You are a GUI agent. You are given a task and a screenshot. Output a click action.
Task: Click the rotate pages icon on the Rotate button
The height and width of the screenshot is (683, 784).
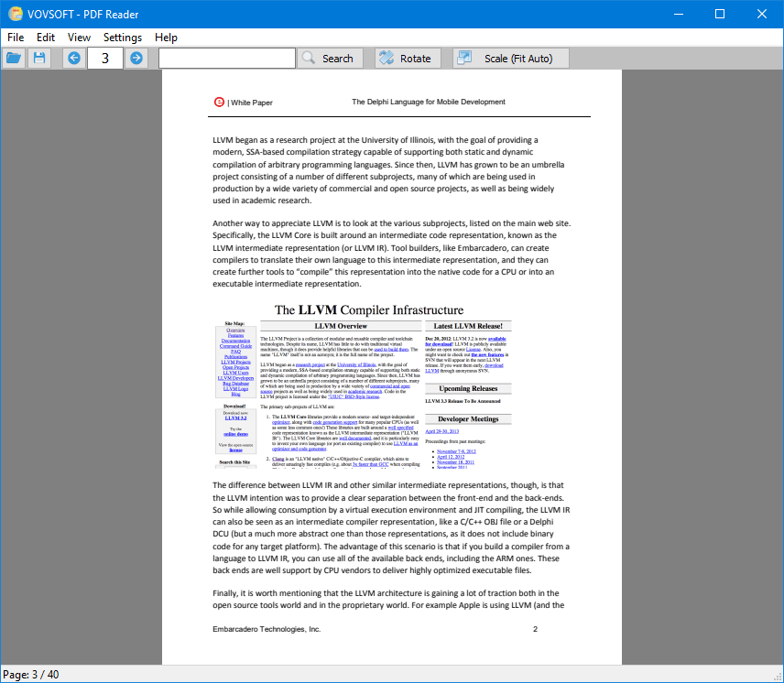pyautogui.click(x=385, y=57)
